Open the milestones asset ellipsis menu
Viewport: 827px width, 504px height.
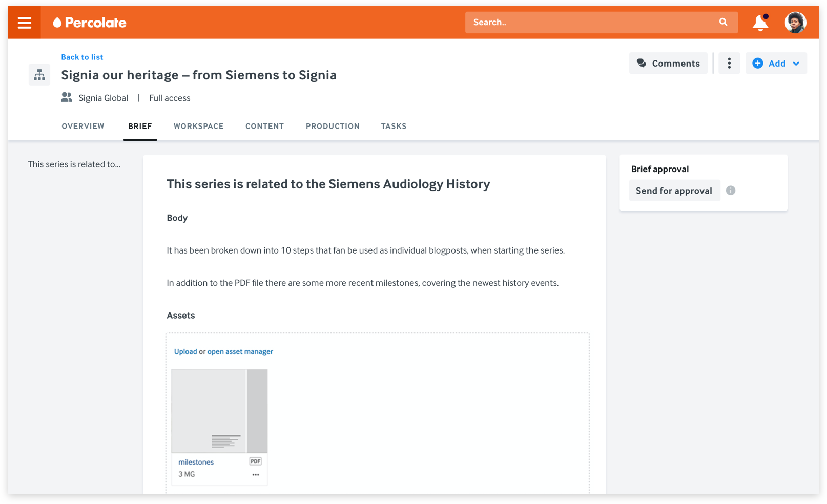click(255, 475)
